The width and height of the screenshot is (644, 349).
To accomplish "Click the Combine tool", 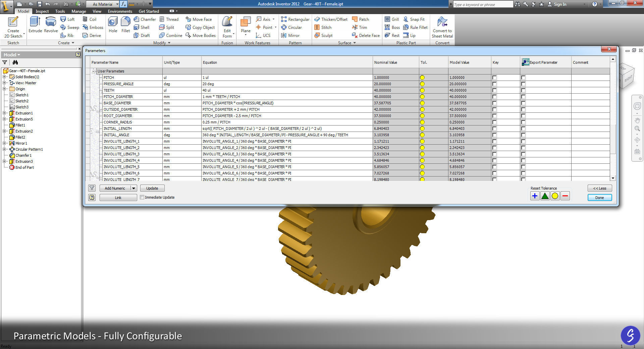I will click(170, 36).
